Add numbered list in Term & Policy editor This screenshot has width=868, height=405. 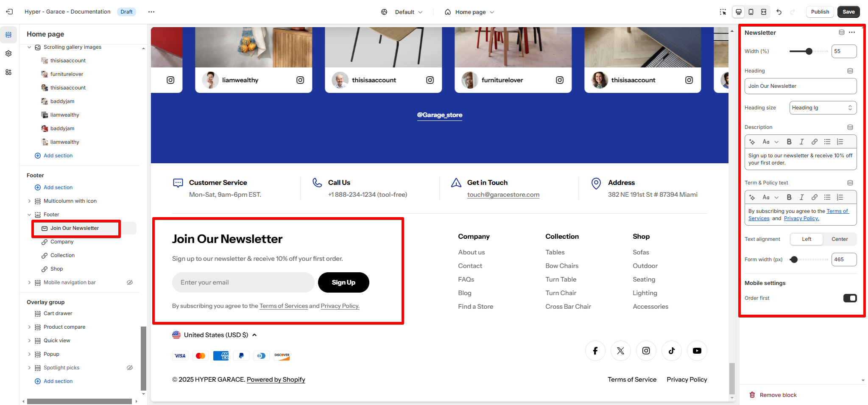[x=840, y=197]
